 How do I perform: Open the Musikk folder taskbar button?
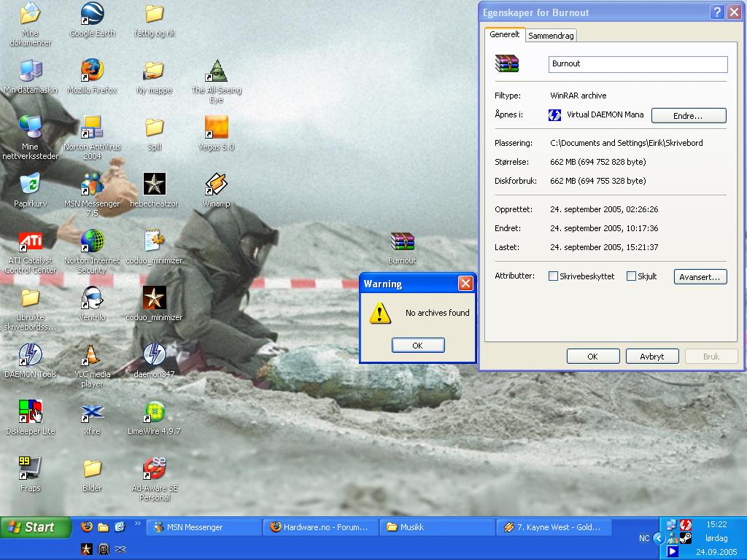pos(437,527)
